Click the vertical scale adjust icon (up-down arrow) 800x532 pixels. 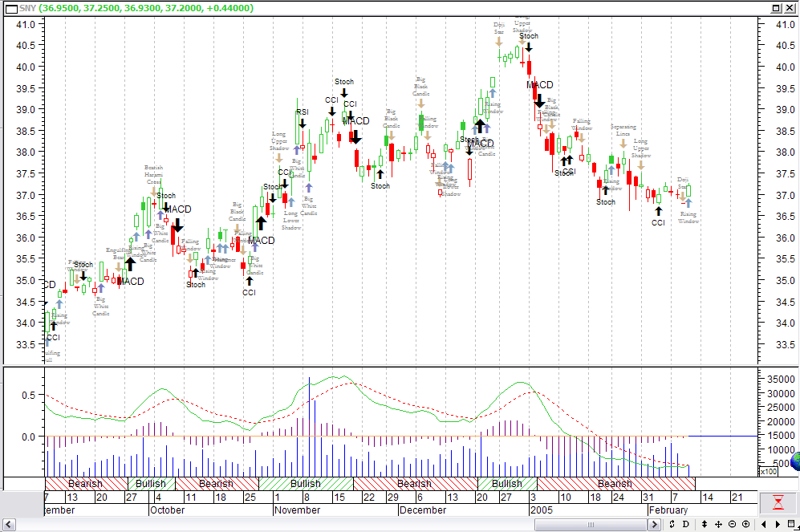pos(705,524)
